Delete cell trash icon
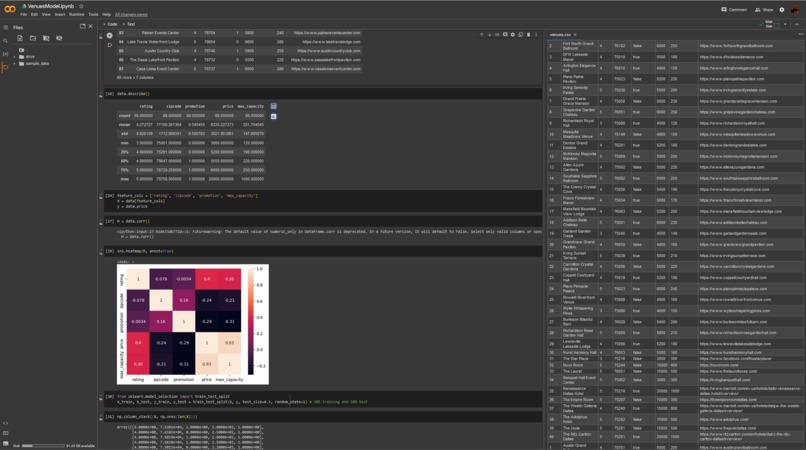This screenshot has height=450, width=806. coord(528,34)
